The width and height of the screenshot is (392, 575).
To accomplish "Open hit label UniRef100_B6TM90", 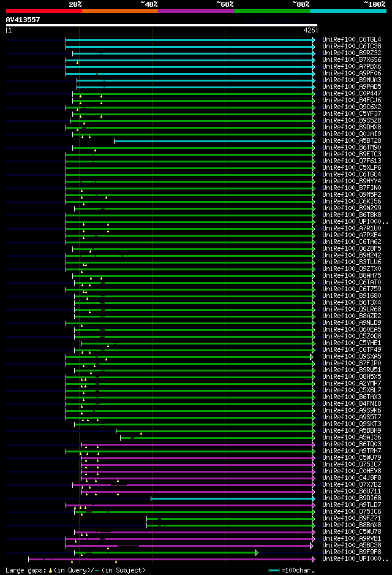I will [x=352, y=147].
